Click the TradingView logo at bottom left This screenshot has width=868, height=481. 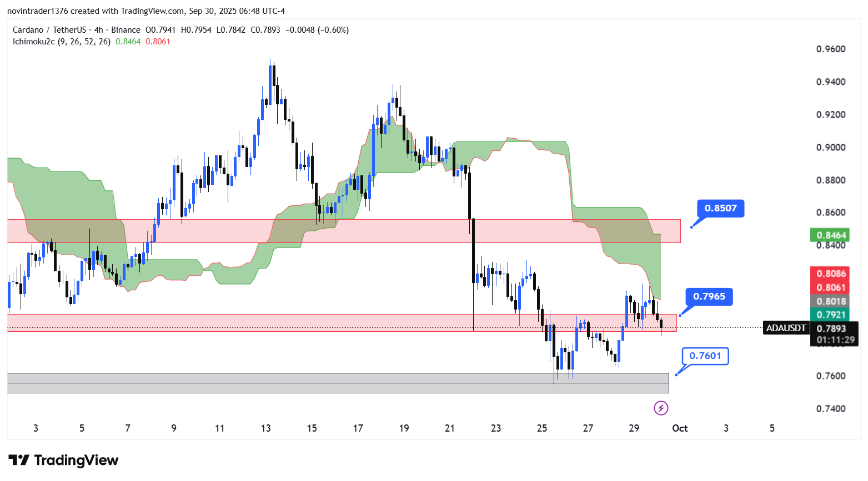click(x=63, y=460)
